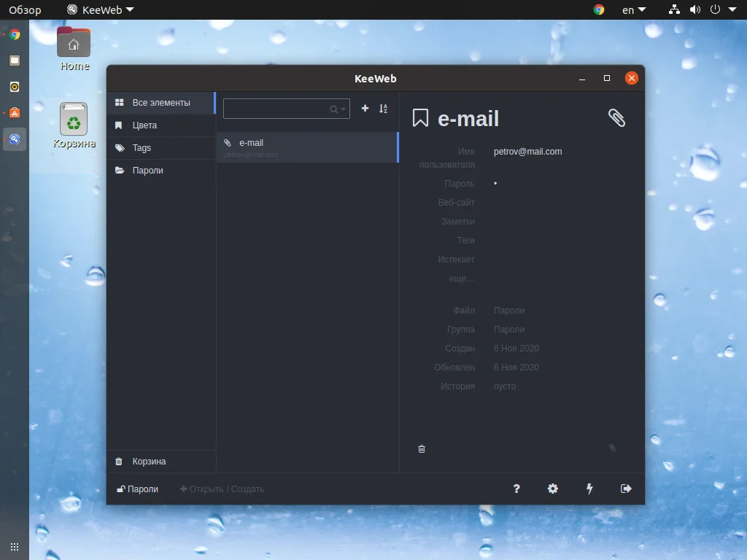Lock workspace with exit arrow icon
The height and width of the screenshot is (560, 747).
pyautogui.click(x=626, y=489)
